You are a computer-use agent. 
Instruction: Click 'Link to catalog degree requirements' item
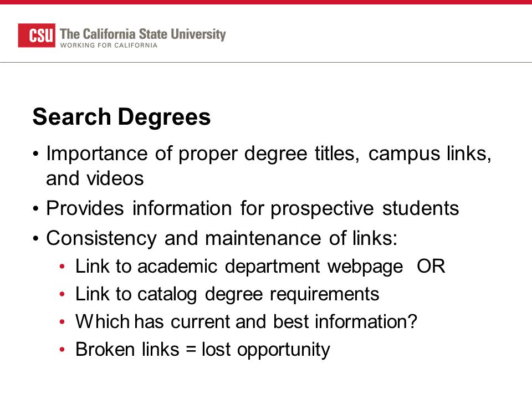(x=227, y=294)
